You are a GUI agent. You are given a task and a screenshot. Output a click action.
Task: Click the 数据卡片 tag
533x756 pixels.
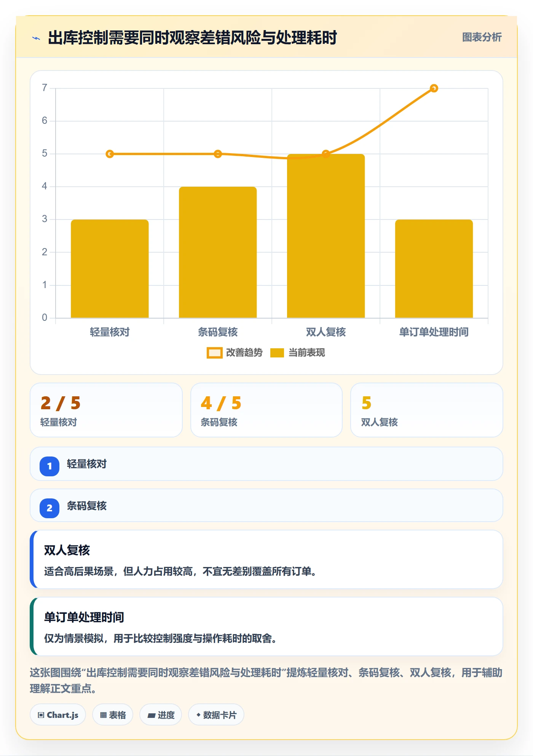click(216, 715)
